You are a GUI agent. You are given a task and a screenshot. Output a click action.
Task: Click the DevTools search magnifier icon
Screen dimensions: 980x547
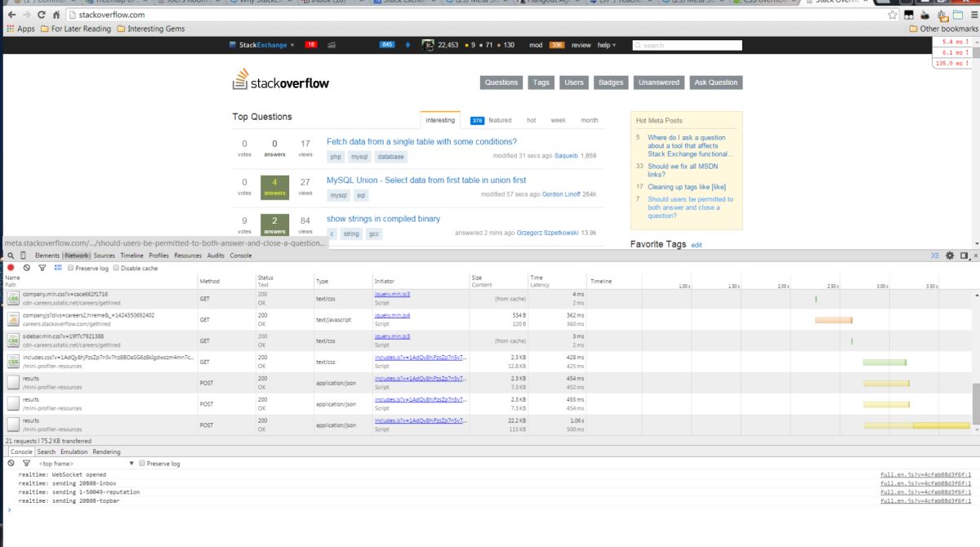click(x=11, y=256)
